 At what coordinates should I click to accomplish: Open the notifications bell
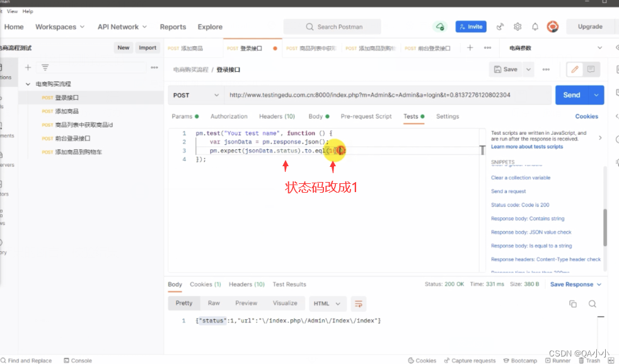click(535, 27)
